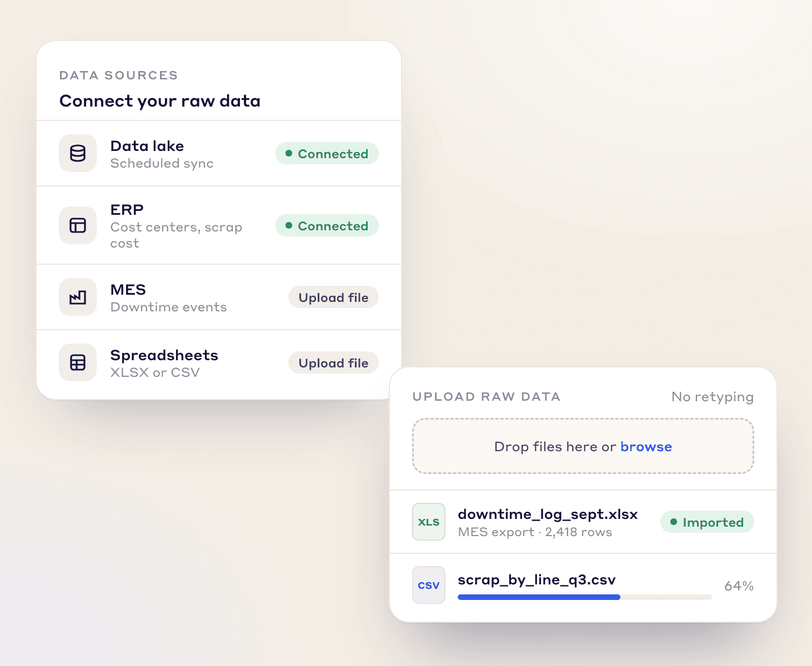Image resolution: width=812 pixels, height=666 pixels.
Task: Click the scrap_by_line_q3.csv progress bar
Action: pyautogui.click(x=585, y=597)
